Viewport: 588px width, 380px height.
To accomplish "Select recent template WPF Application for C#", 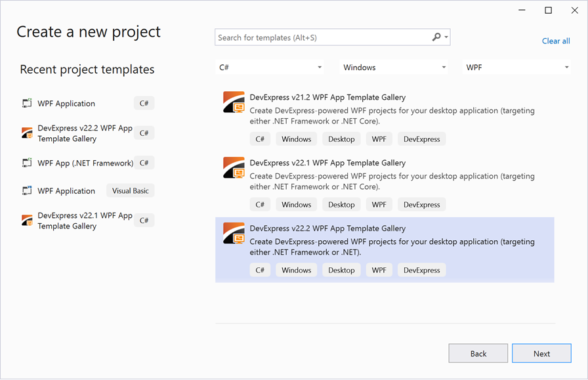I will [x=66, y=104].
